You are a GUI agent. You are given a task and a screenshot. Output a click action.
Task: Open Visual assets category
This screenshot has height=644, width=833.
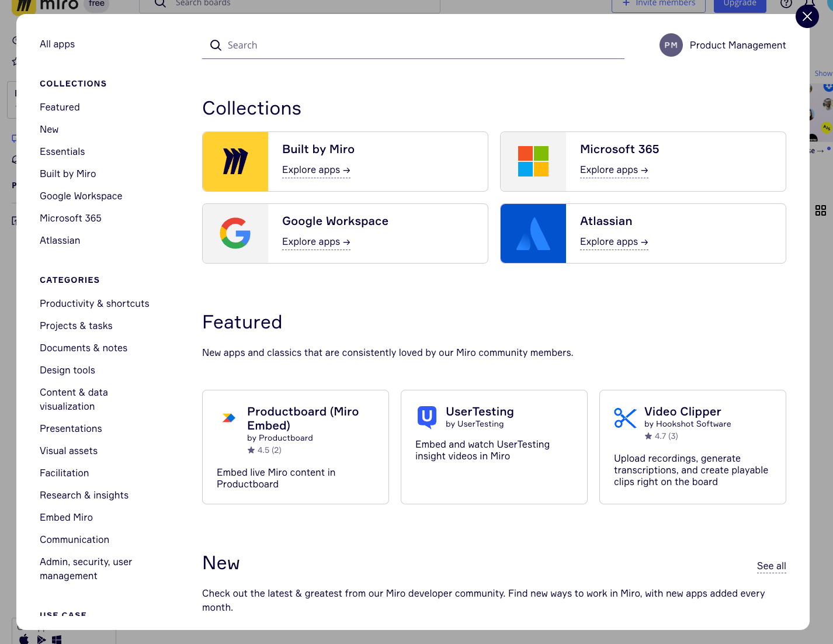click(68, 451)
